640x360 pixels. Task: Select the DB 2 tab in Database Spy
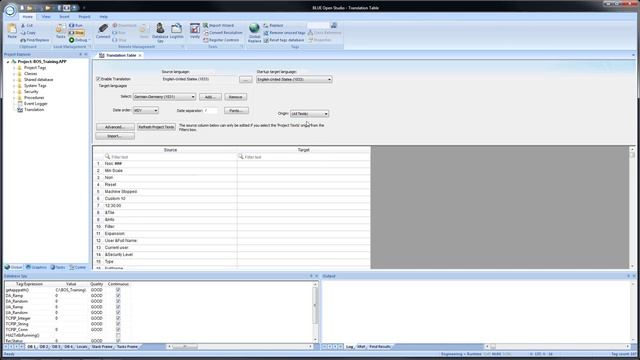(44, 347)
